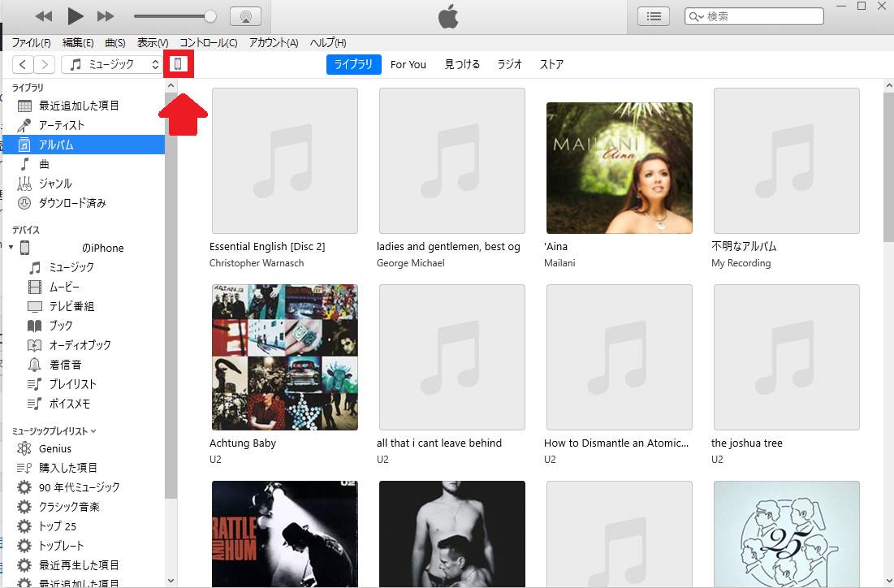Viewport: 894px width, 588px height.
Task: Collapse the のiPhone device tree
Action: [x=10, y=248]
